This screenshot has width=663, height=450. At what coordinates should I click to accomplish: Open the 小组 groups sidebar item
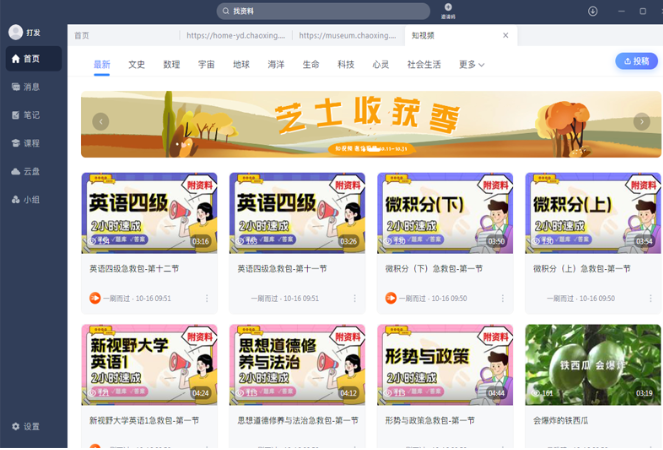pyautogui.click(x=26, y=200)
